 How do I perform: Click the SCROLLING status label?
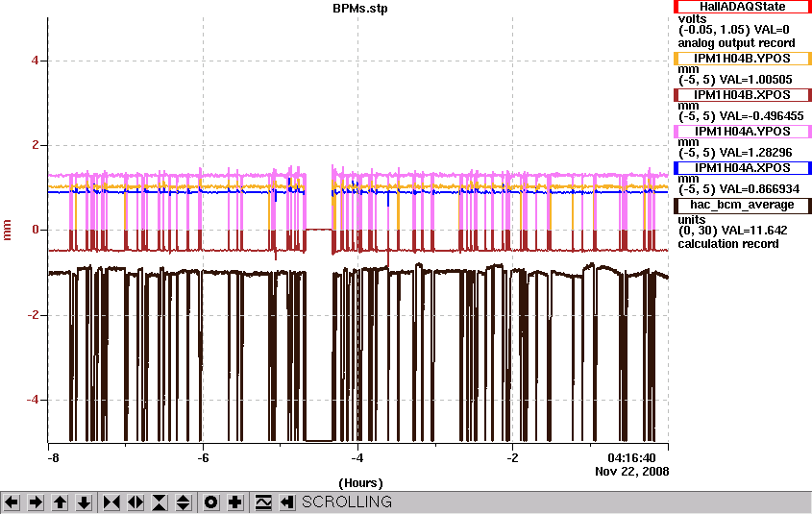point(347,502)
